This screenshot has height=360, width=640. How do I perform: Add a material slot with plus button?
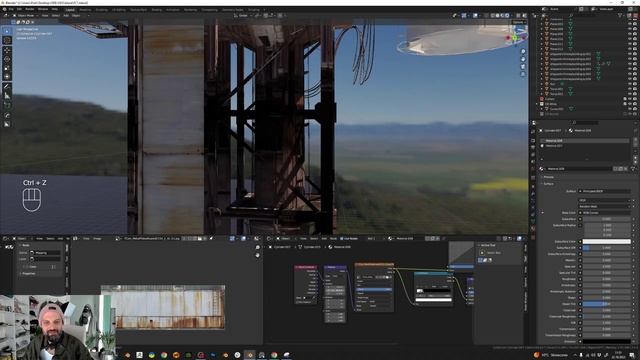click(635, 140)
